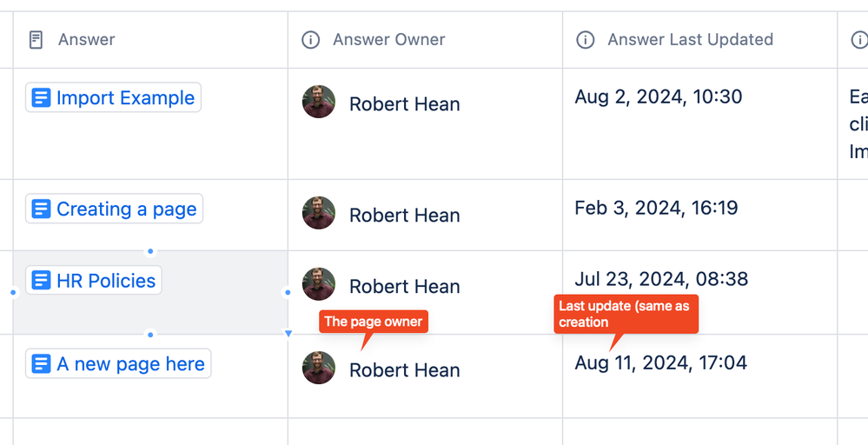Open the HR Policies page link
The image size is (868, 445).
pos(106,281)
